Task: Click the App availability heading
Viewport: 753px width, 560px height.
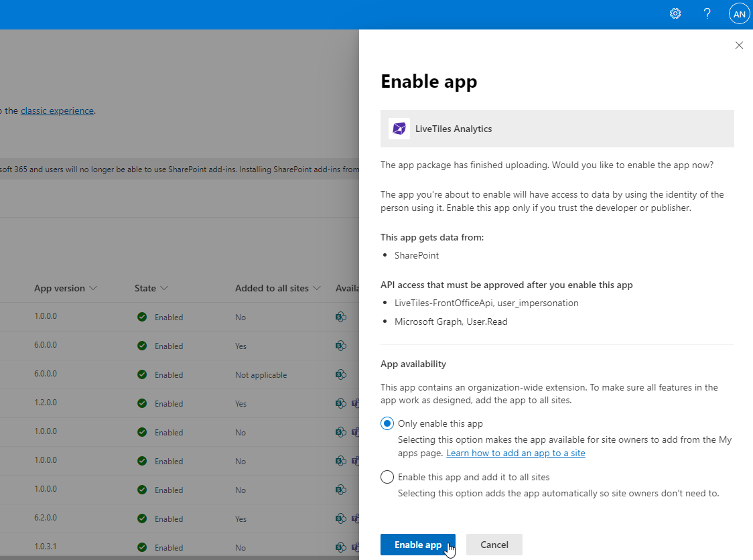Action: 413,364
